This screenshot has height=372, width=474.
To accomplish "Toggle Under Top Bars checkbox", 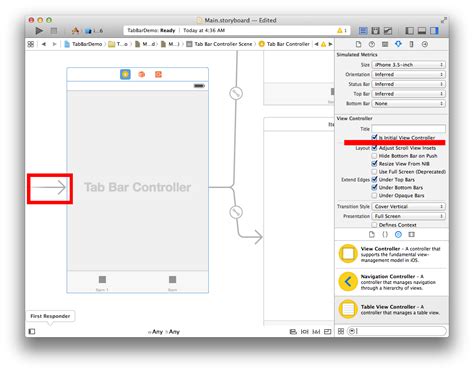I will tap(374, 179).
